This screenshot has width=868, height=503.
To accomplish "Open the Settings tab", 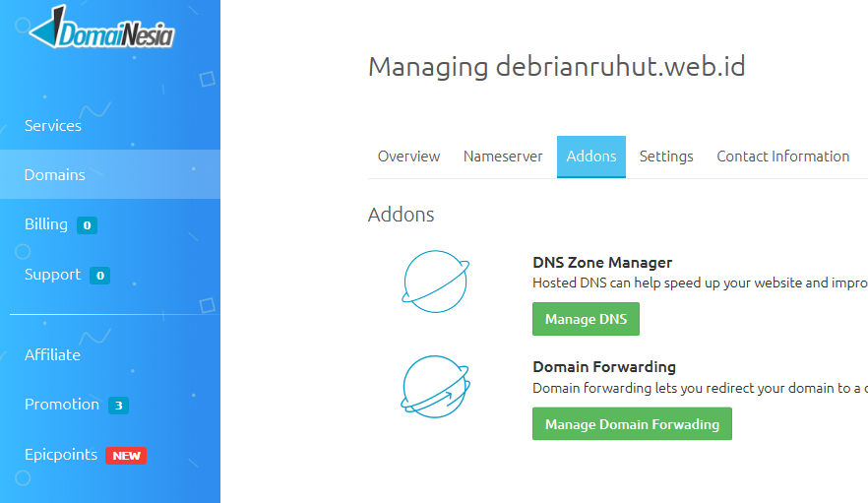I will click(666, 157).
